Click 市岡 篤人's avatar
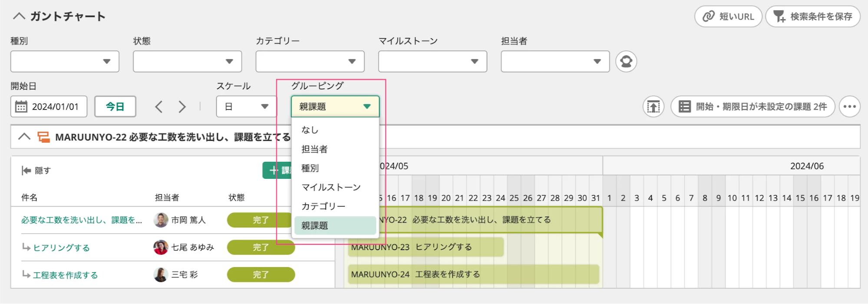Image resolution: width=868 pixels, height=304 pixels. 161,220
